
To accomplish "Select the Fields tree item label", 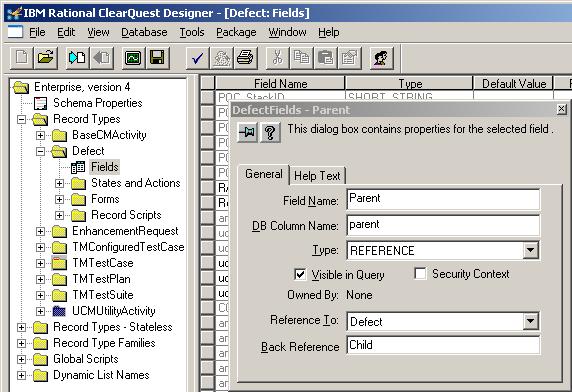I will 105,167.
